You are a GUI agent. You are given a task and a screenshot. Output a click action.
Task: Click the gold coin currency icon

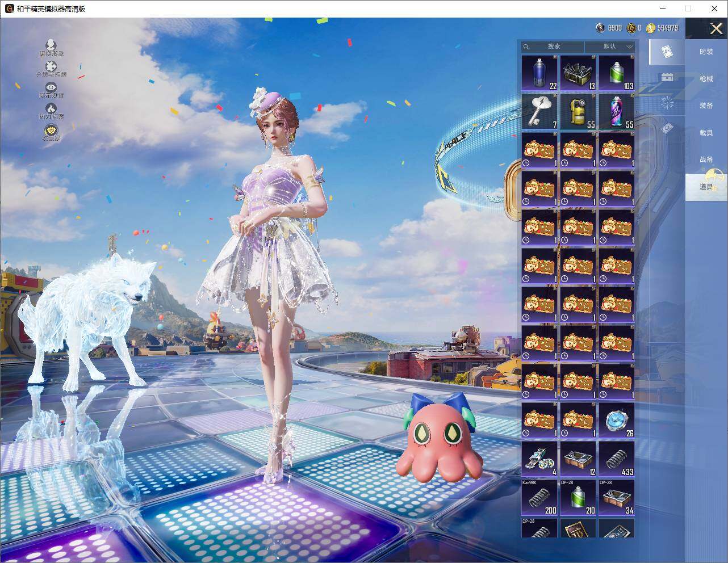651,28
